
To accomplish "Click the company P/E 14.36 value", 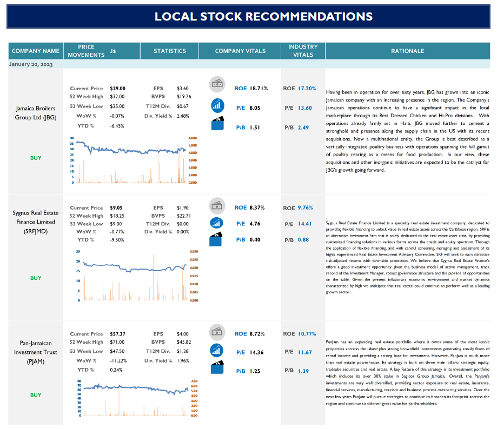I will (x=256, y=352).
